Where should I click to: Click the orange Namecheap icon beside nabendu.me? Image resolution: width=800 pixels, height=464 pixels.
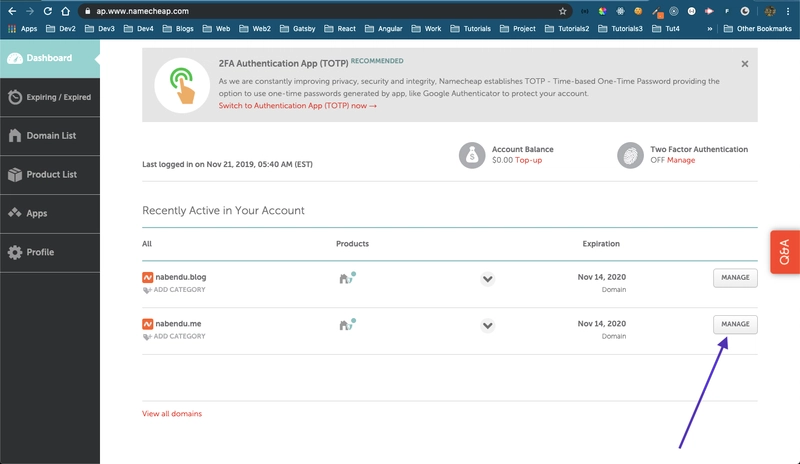click(x=147, y=324)
